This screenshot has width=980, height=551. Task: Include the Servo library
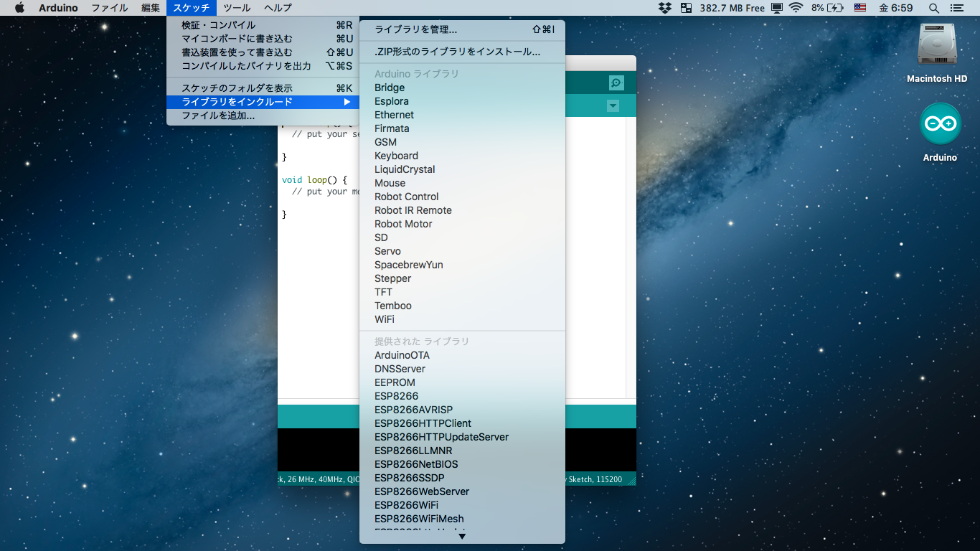point(462,251)
